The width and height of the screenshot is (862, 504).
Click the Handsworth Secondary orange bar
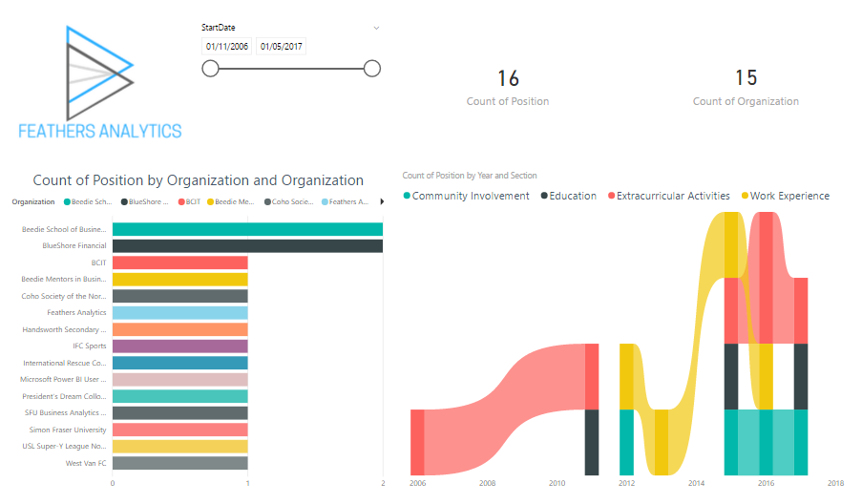click(179, 329)
